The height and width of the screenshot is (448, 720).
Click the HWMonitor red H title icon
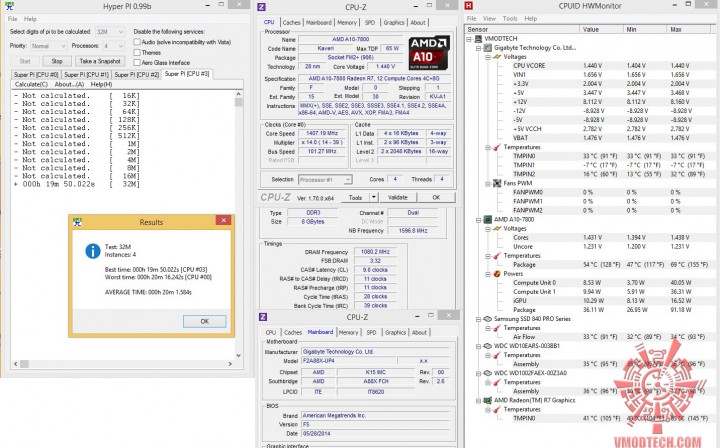tap(469, 6)
